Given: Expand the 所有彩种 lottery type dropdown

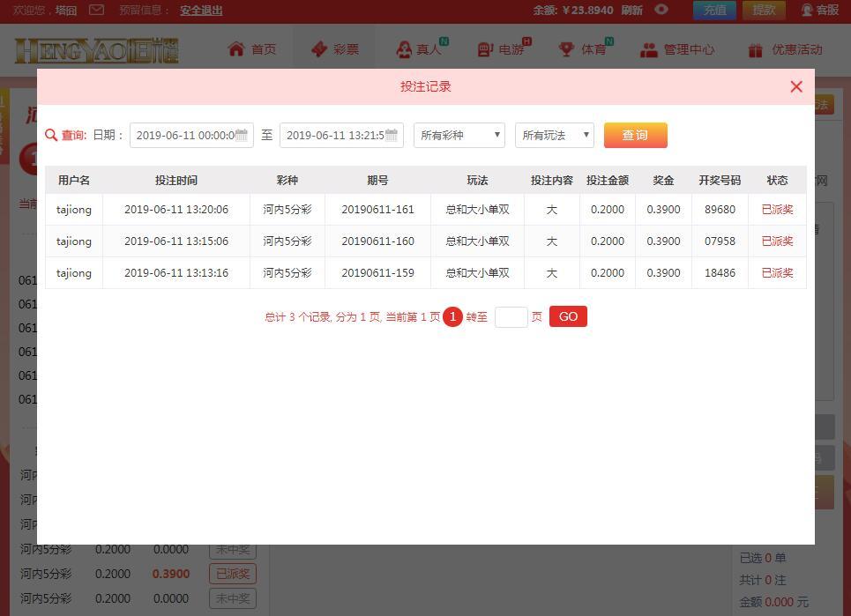Looking at the screenshot, I should 459,135.
